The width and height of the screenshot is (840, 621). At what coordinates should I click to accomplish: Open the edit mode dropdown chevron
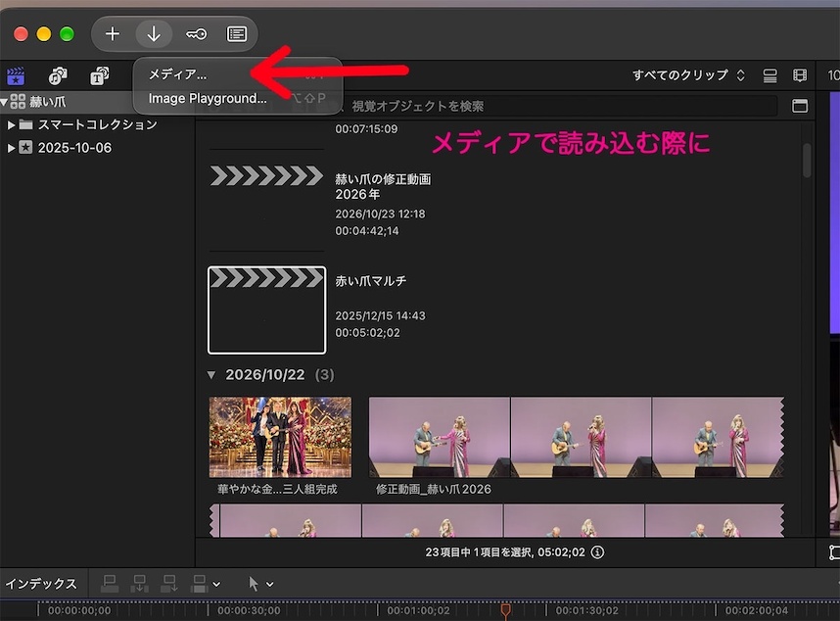(x=216, y=585)
